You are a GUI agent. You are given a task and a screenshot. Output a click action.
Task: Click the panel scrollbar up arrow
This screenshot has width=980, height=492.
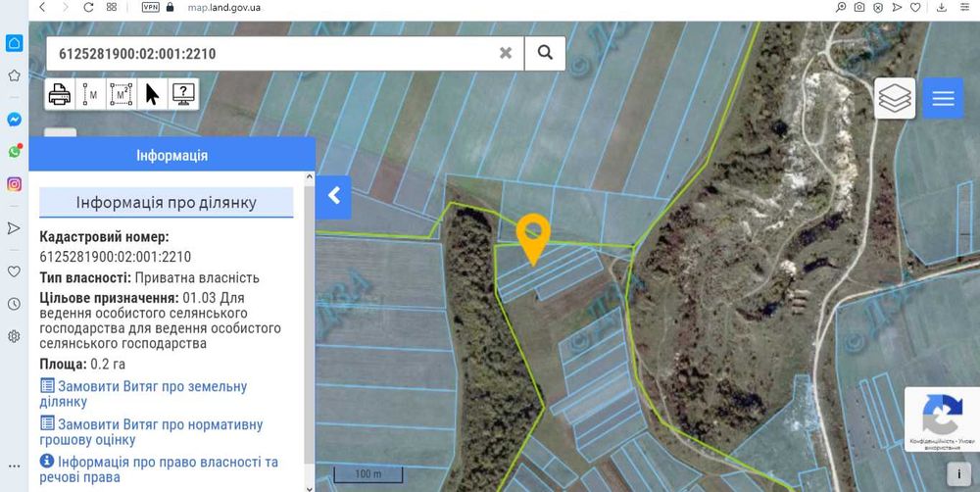310,177
